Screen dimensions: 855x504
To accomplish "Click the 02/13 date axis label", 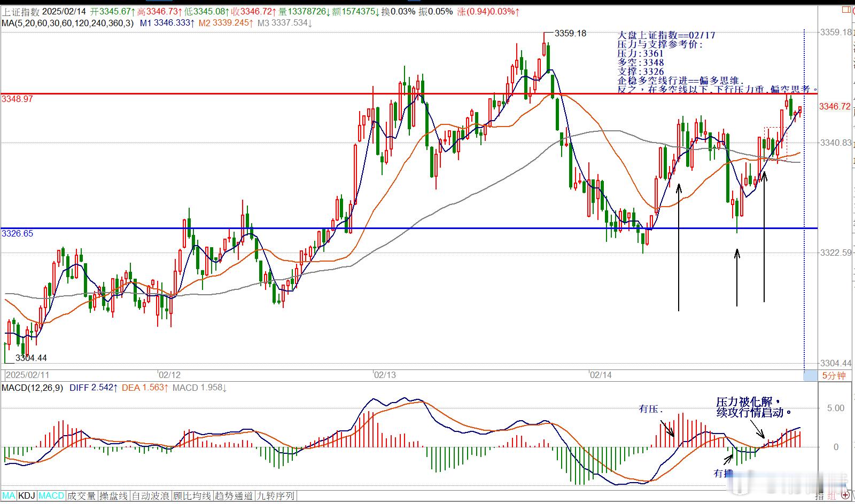I will (x=385, y=375).
